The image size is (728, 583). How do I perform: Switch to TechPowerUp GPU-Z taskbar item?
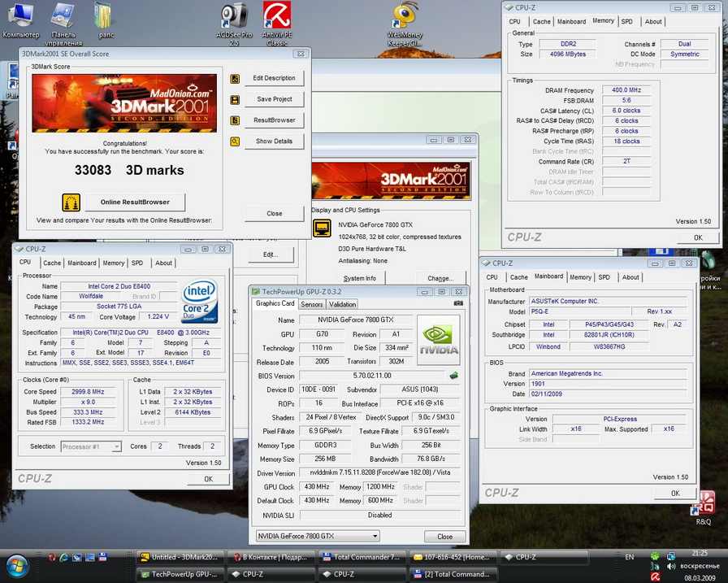pyautogui.click(x=181, y=574)
